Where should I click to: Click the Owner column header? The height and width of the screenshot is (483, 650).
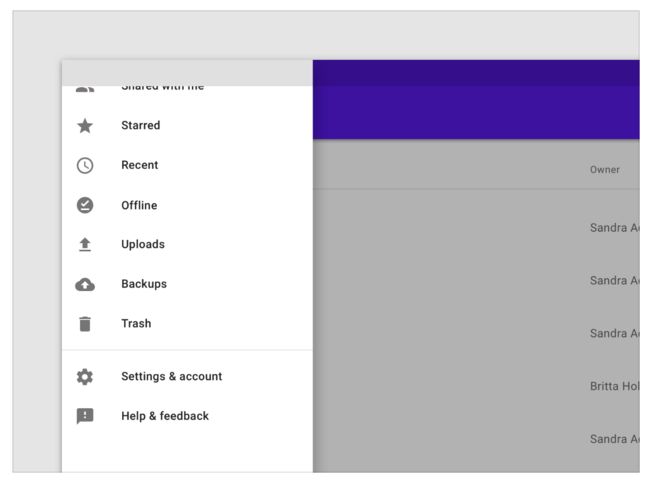(605, 170)
